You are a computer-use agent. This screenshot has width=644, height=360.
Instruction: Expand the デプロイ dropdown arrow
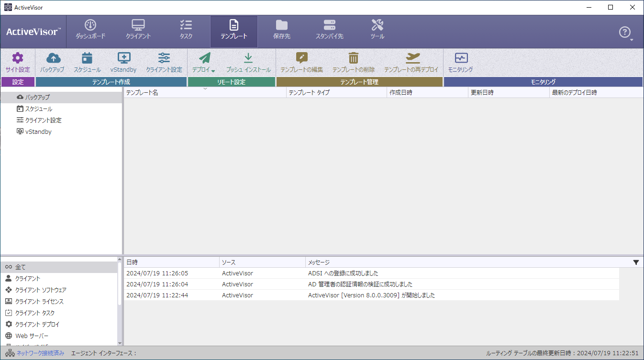click(x=213, y=71)
